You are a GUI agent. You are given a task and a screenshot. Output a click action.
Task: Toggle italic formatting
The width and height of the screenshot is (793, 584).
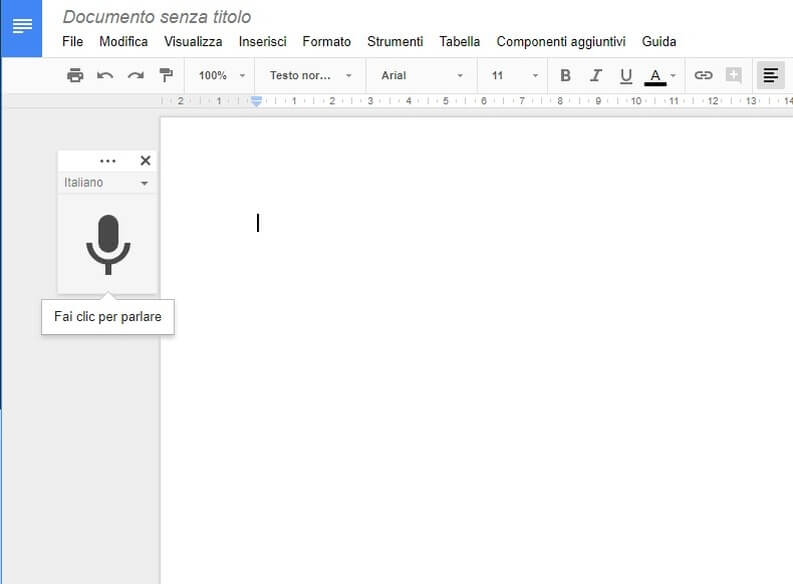(596, 75)
